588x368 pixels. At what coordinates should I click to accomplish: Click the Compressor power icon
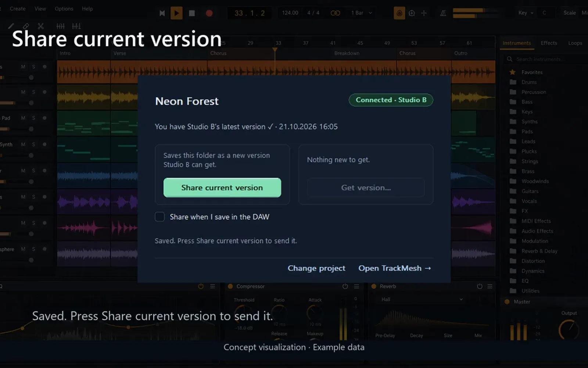click(x=345, y=286)
